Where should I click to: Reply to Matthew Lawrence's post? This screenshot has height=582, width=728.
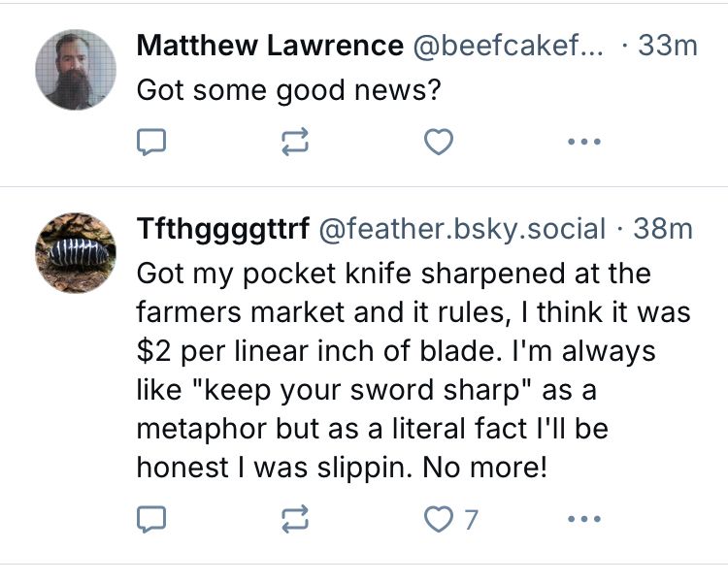[x=149, y=143]
